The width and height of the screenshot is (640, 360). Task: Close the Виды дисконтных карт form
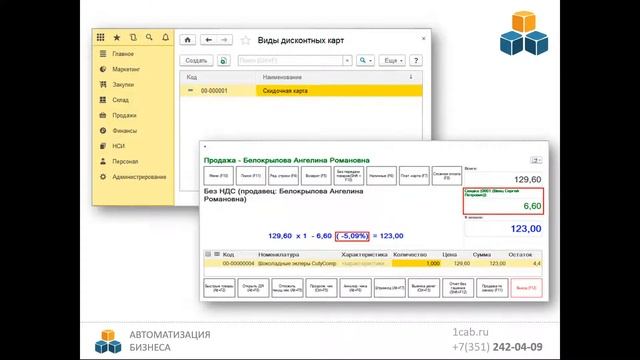click(423, 38)
